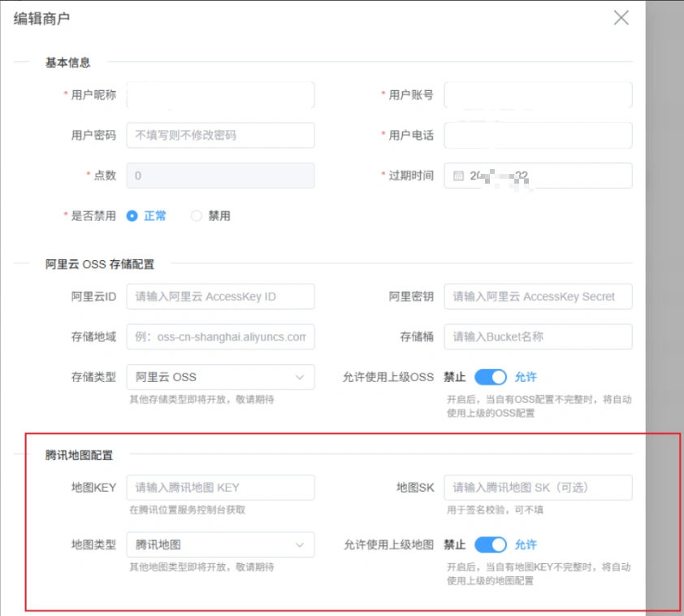Screen dimensions: 684x616
Task: Click the calendar icon in 过期时间 field
Action: 458,176
